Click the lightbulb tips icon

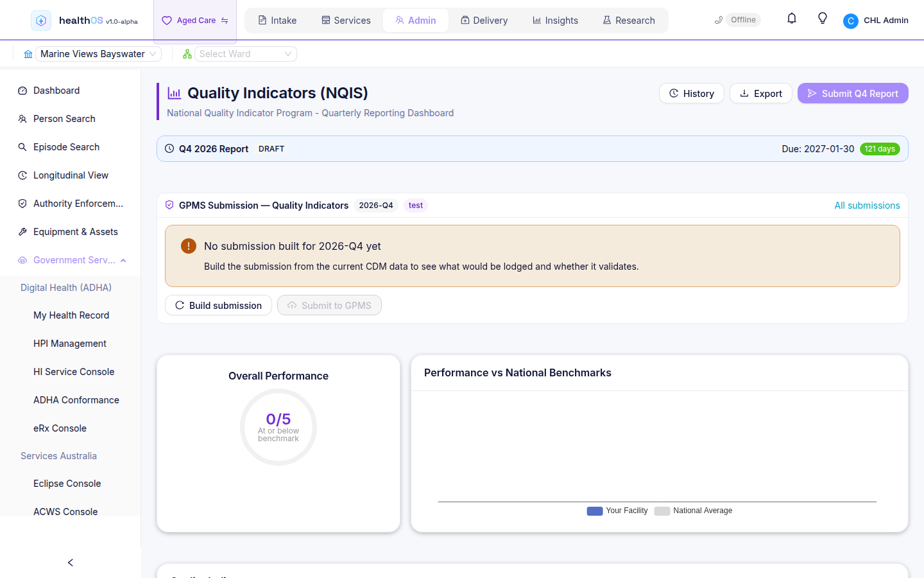point(823,19)
